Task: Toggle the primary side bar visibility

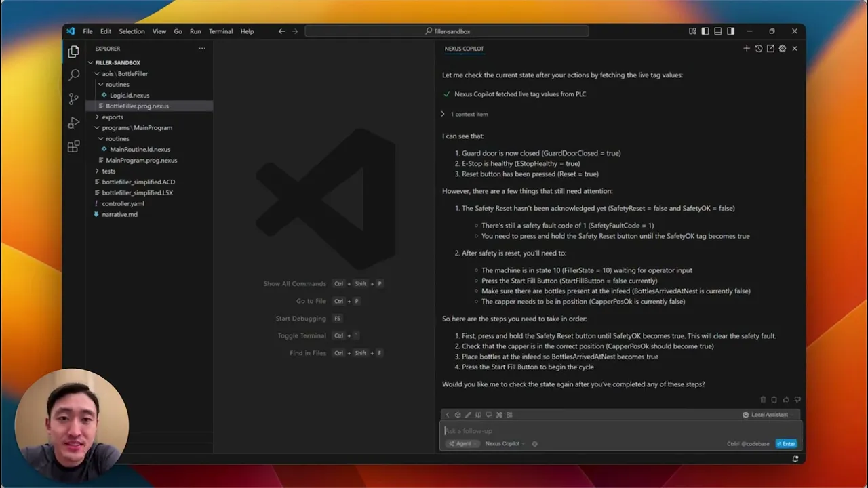Action: click(x=705, y=31)
